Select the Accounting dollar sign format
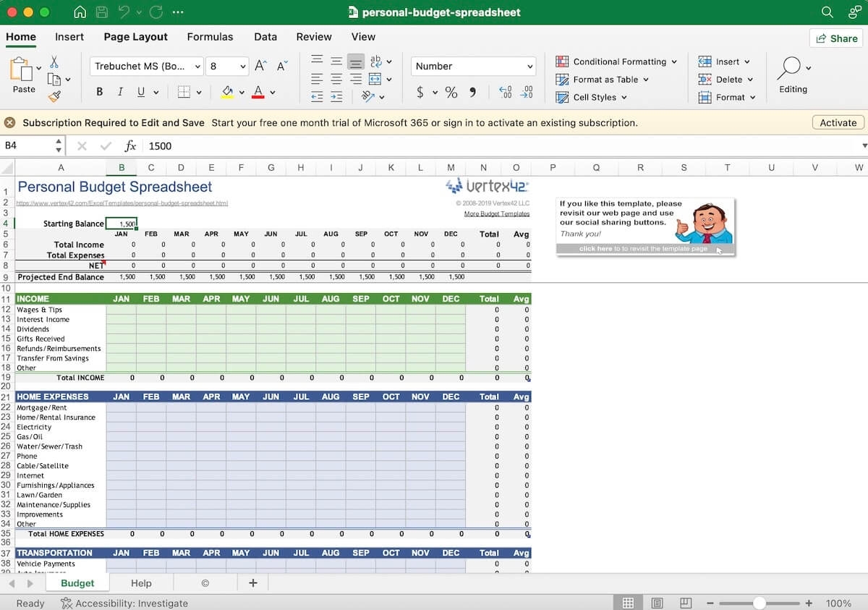Screen dimensions: 868x610 [x=420, y=93]
